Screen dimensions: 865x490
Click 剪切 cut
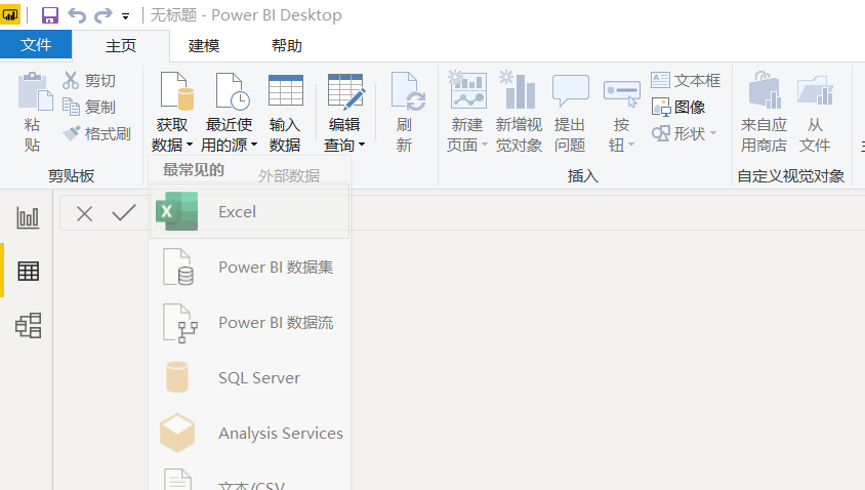pyautogui.click(x=89, y=81)
